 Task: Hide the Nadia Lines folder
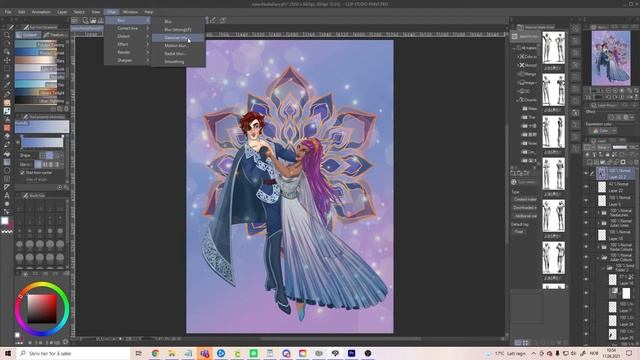pyautogui.click(x=586, y=213)
